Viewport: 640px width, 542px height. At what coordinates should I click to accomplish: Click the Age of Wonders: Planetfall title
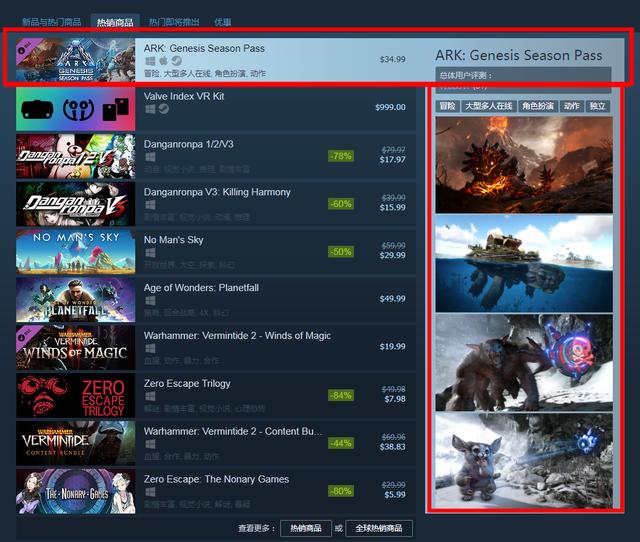tap(201, 288)
